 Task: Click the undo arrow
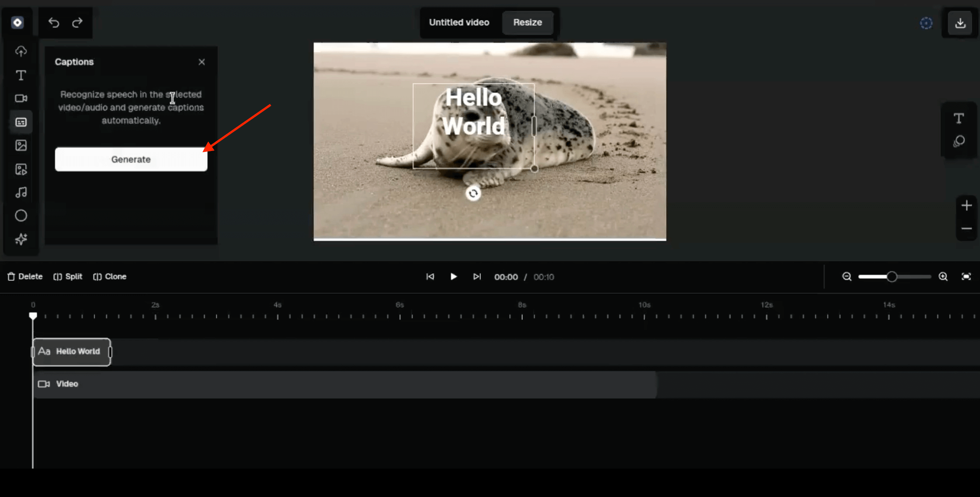(x=54, y=22)
